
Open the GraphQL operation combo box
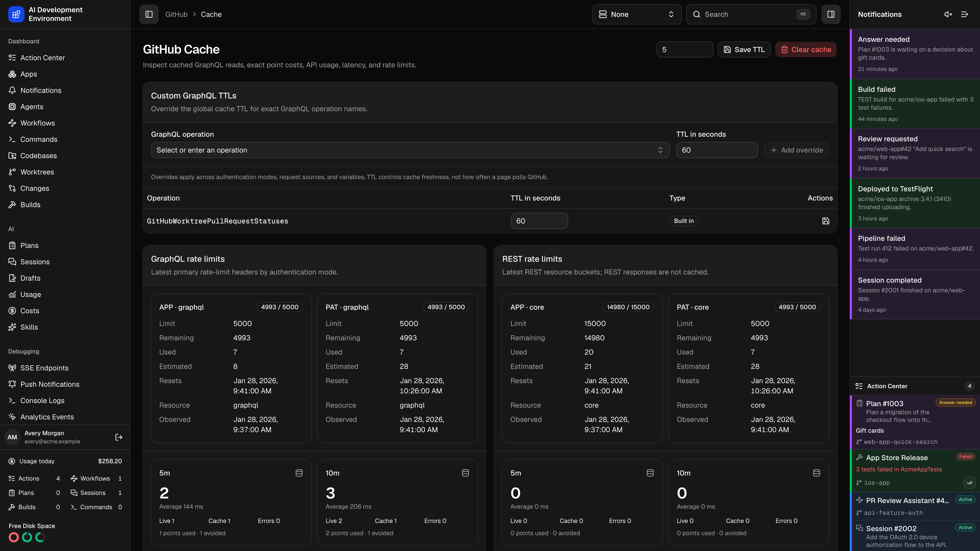click(x=410, y=150)
